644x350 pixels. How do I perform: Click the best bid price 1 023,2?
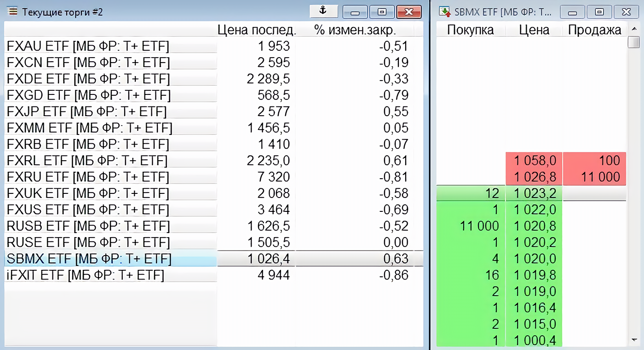click(535, 193)
